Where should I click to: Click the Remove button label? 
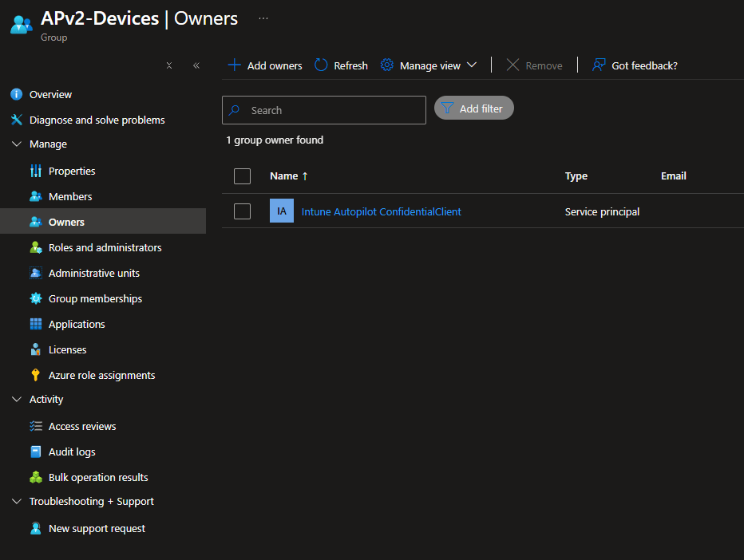(x=544, y=65)
